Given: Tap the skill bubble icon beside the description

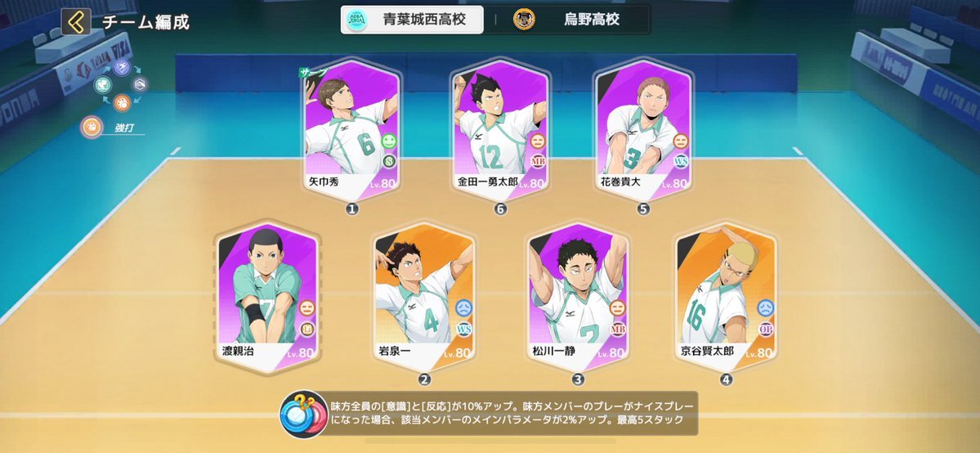Looking at the screenshot, I should click(302, 415).
